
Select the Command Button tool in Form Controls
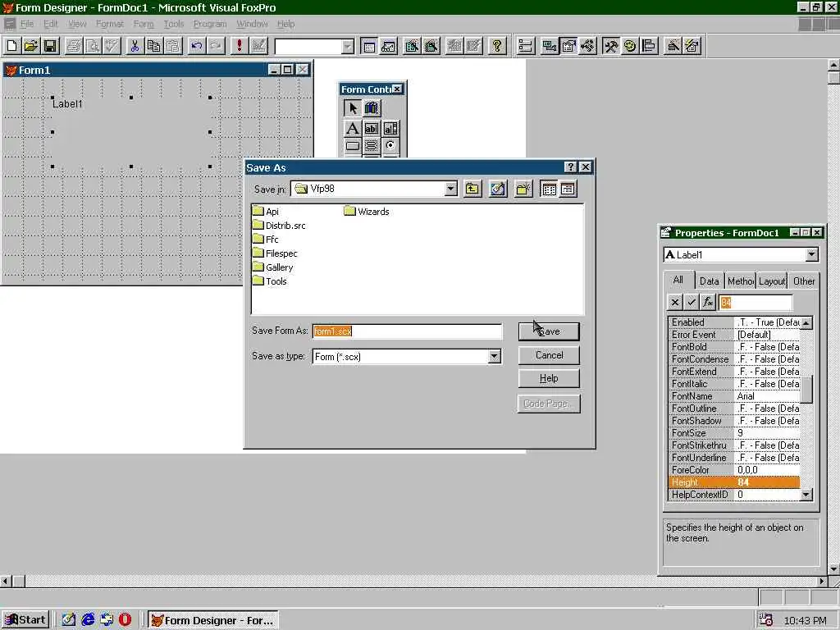click(x=352, y=146)
